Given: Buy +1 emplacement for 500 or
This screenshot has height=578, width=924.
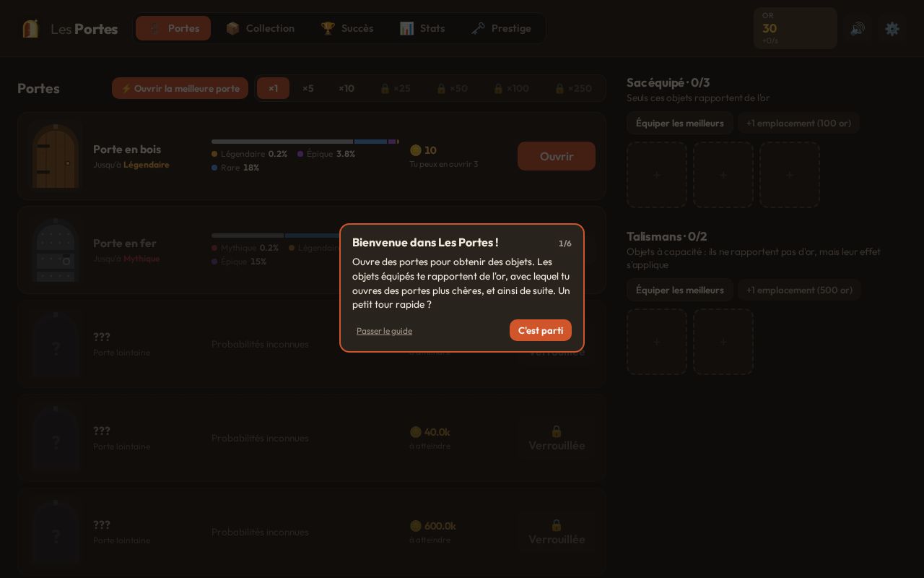Looking at the screenshot, I should tap(799, 290).
